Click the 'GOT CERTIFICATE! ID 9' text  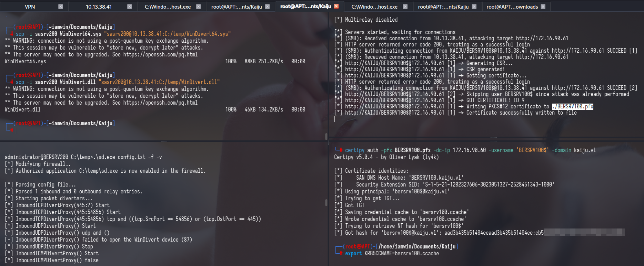pyautogui.click(x=495, y=100)
